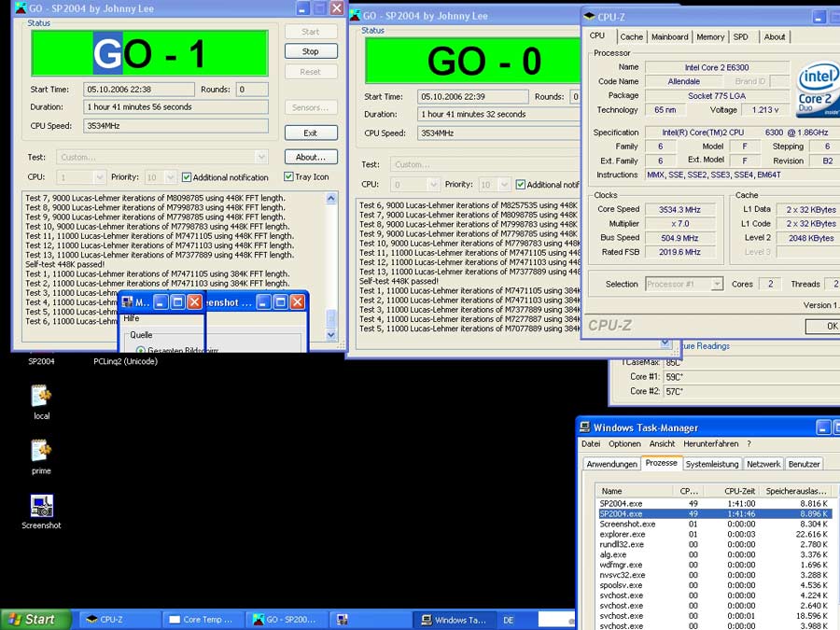
Task: Select the spoolsv.exe process row
Action: tap(715, 585)
